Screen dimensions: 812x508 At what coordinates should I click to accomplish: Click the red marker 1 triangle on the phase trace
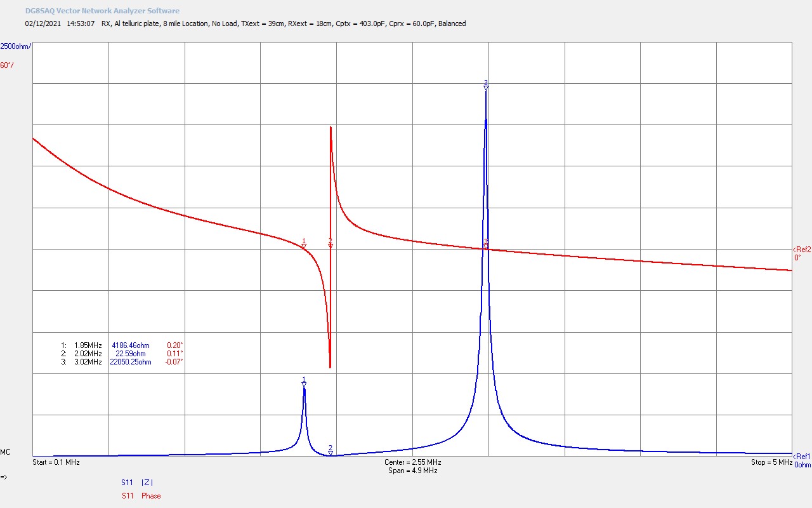point(304,246)
